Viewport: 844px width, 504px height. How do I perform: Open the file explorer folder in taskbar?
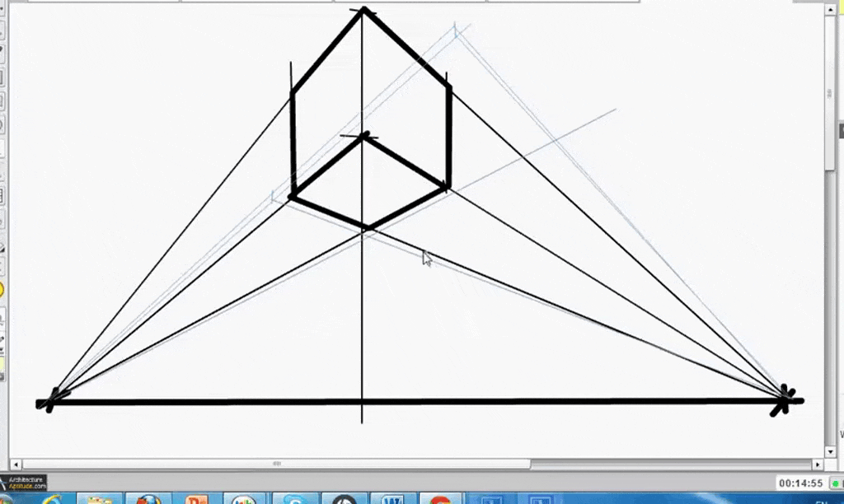click(100, 500)
